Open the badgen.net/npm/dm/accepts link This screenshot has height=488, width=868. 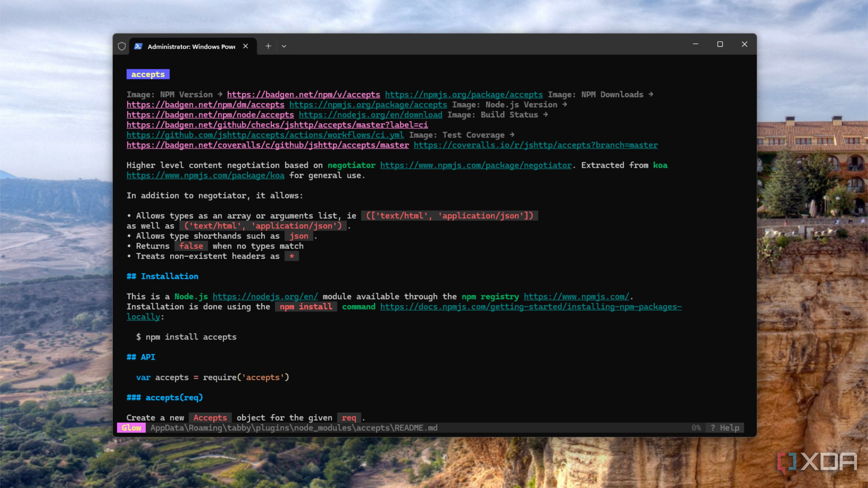(205, 105)
